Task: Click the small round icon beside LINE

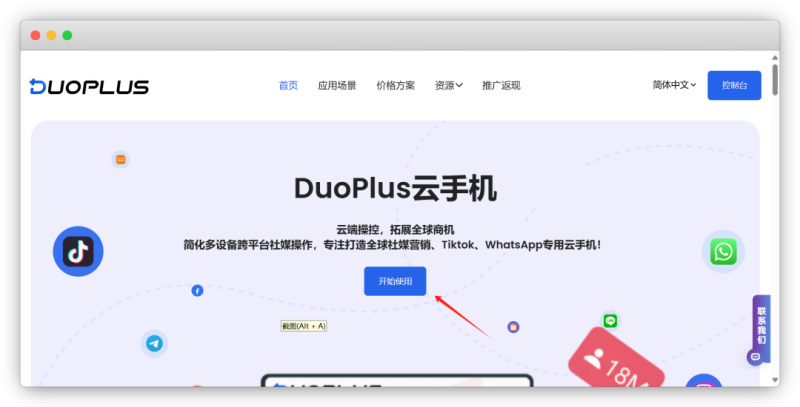Action: click(x=513, y=327)
